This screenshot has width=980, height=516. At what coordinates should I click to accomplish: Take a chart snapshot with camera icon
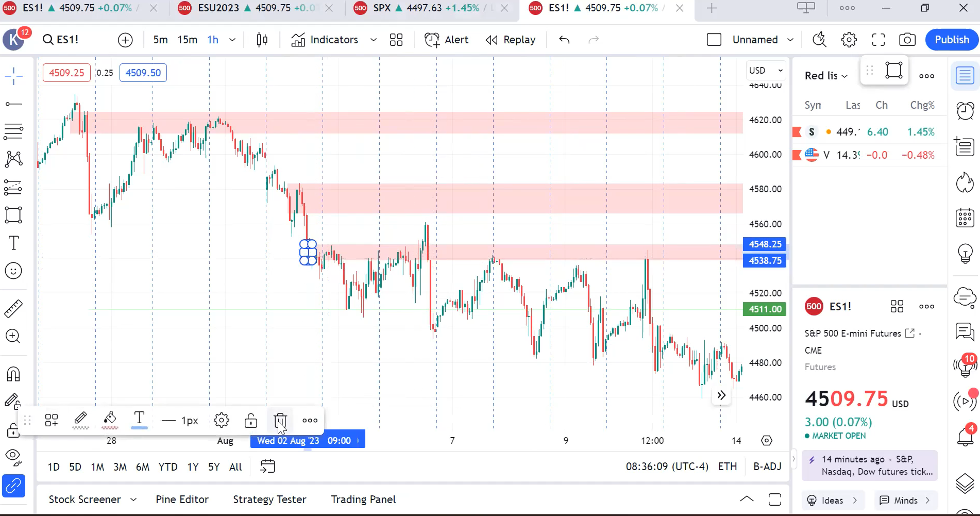[907, 40]
